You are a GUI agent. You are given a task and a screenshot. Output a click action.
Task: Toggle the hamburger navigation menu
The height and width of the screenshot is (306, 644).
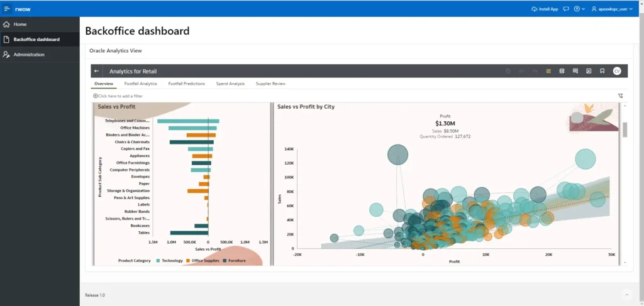(x=8, y=9)
